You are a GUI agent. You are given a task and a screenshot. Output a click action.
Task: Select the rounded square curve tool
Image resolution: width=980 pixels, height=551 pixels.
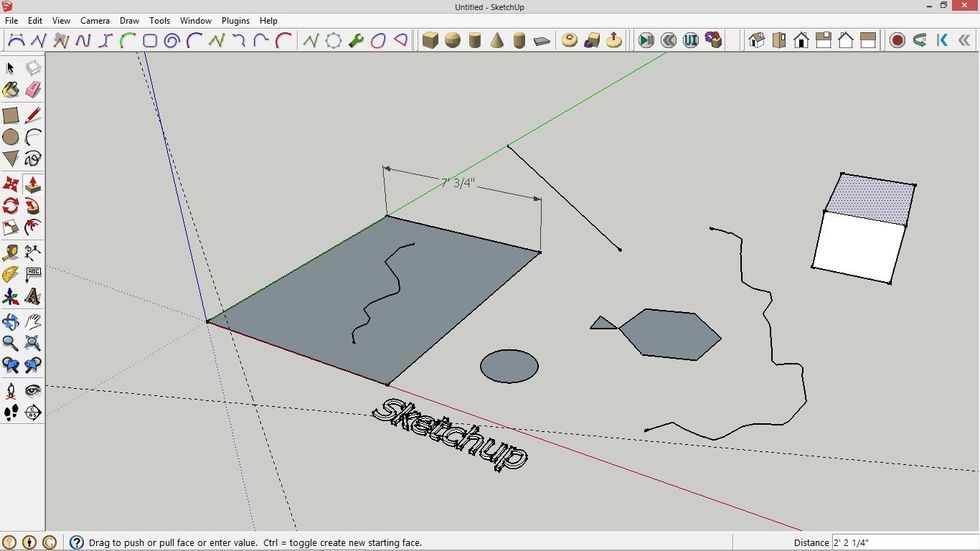(x=149, y=41)
